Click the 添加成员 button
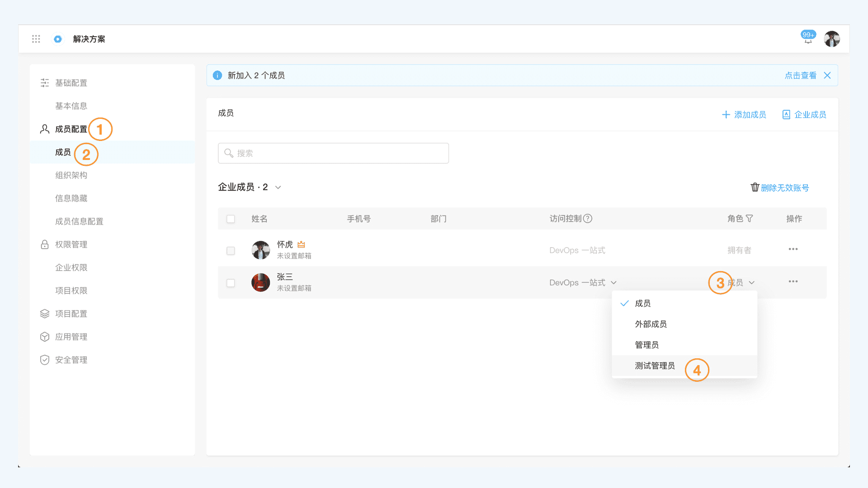Viewport: 868px width, 488px height. 744,115
